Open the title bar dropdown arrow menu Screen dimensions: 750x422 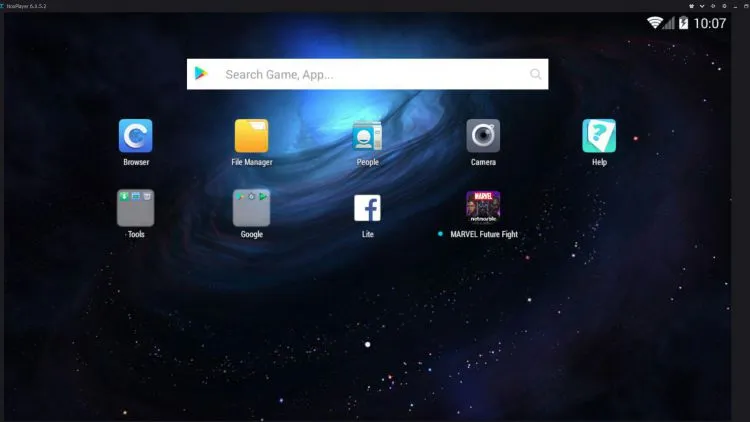(x=702, y=6)
